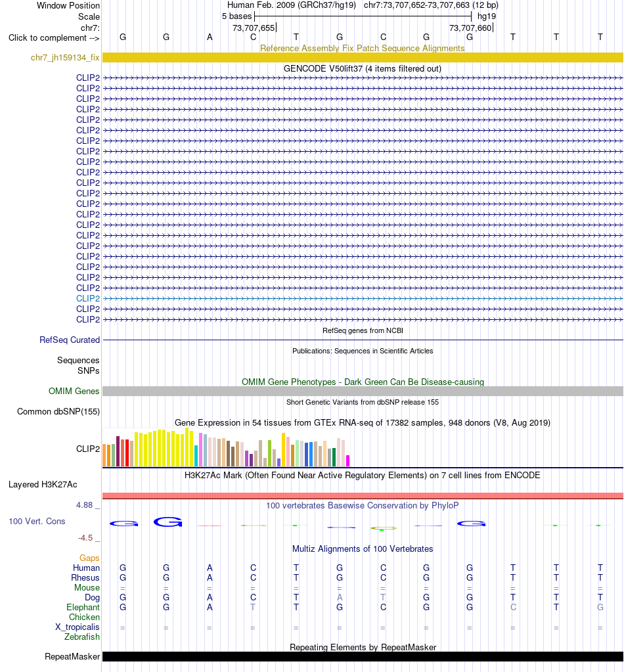Click the Sequences track label
624x672 pixels.
78,360
